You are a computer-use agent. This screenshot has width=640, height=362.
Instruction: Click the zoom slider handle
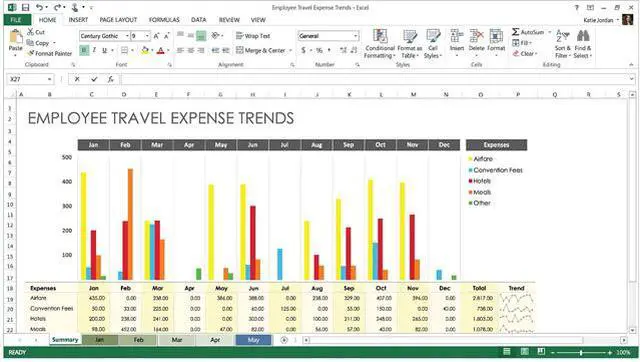[581, 352]
